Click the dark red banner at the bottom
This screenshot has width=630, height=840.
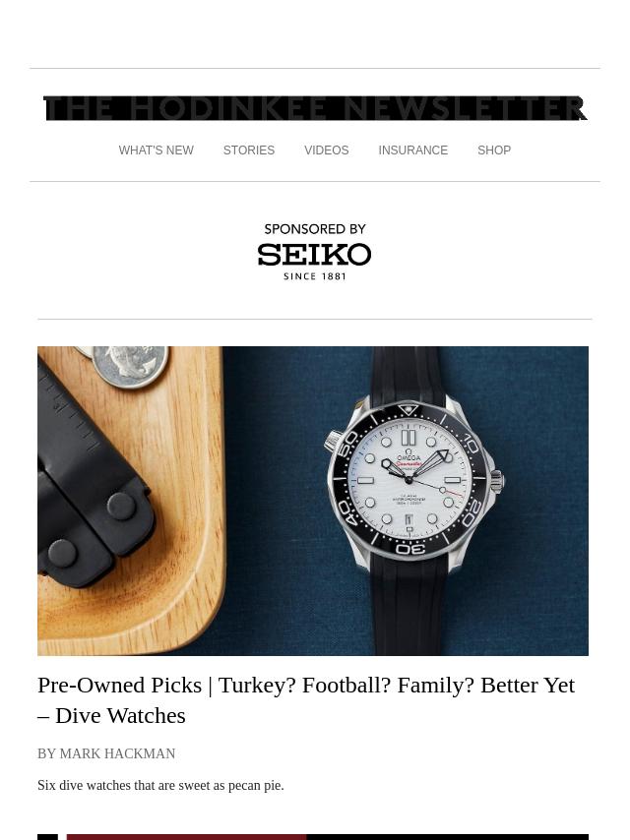[x=186, y=837]
